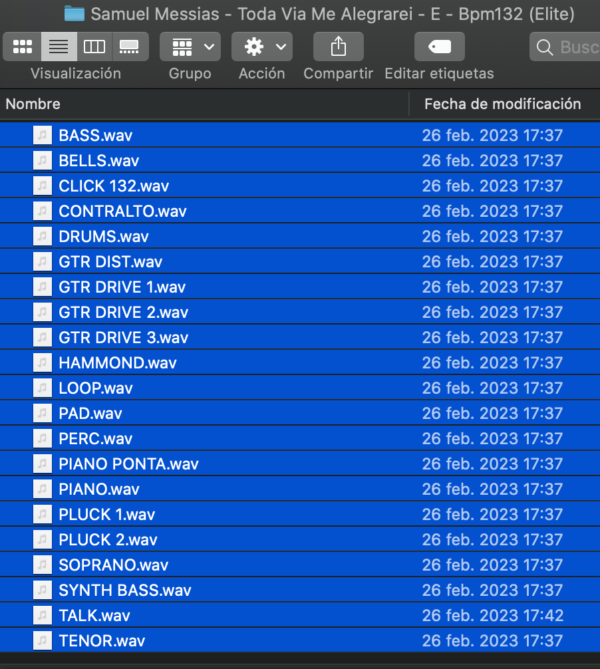Switch to gallery view
600x669 pixels.
click(130, 47)
